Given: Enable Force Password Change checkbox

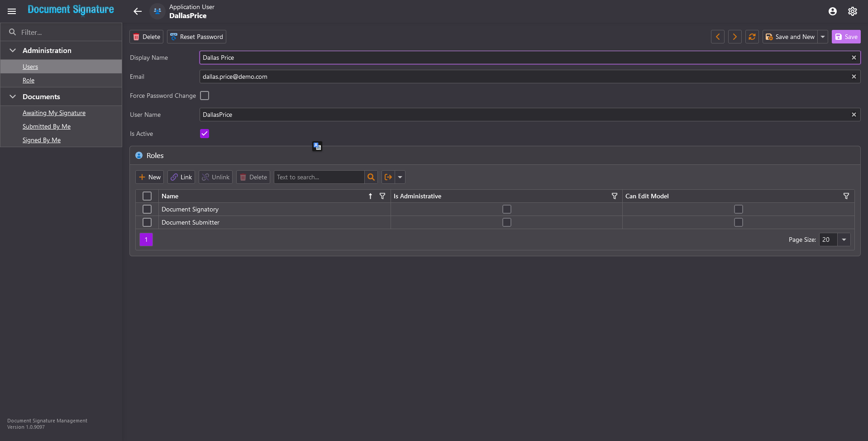Looking at the screenshot, I should pyautogui.click(x=205, y=96).
